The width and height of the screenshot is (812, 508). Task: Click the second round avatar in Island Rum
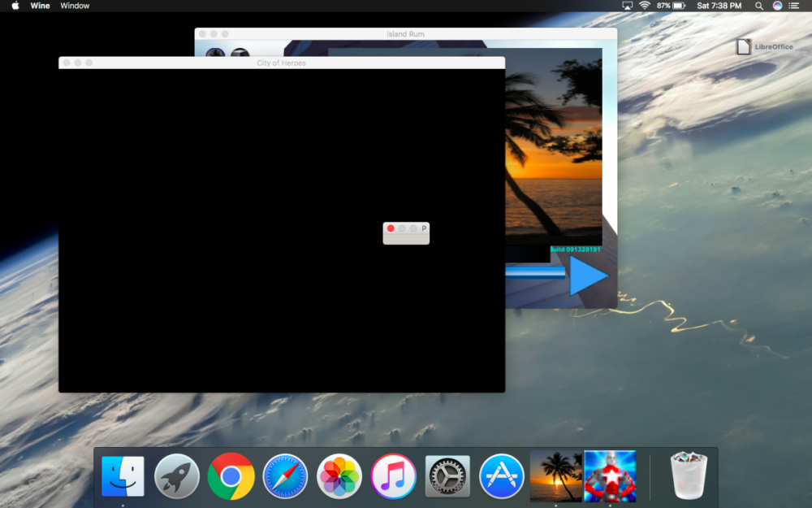(240, 54)
